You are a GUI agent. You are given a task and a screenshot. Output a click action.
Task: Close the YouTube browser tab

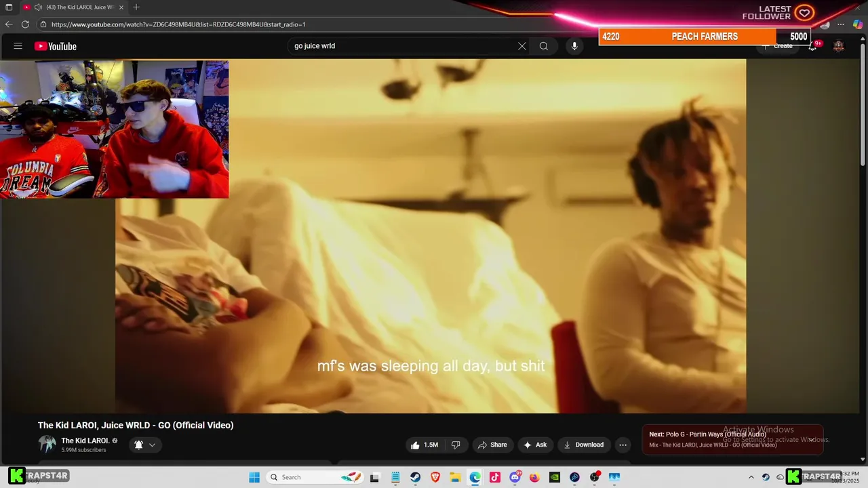click(121, 7)
